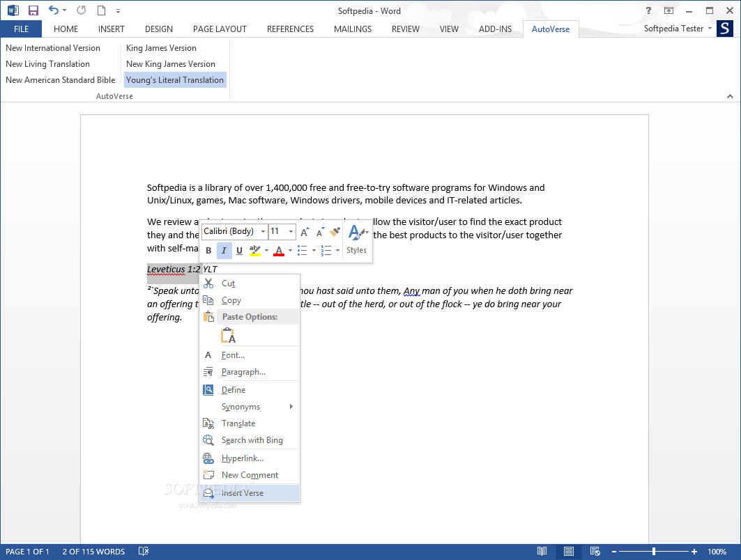The width and height of the screenshot is (741, 560).
Task: Choose Define in the context menu
Action: click(250, 390)
